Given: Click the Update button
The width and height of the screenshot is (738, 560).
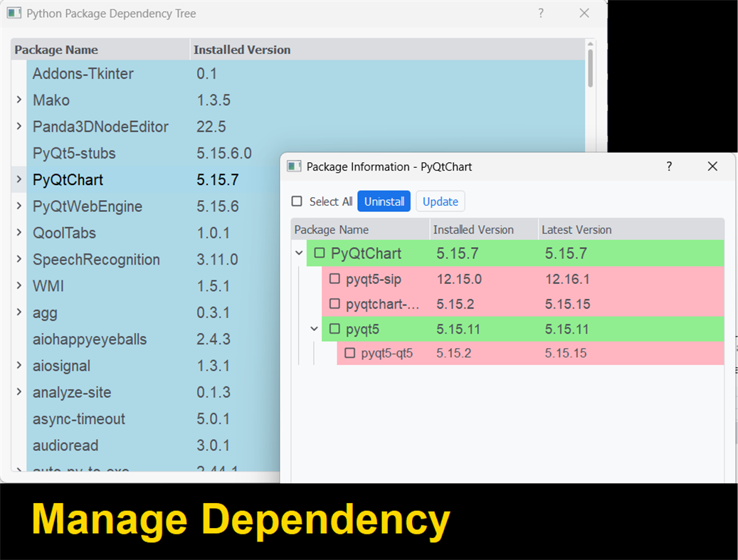Looking at the screenshot, I should pos(441,201).
